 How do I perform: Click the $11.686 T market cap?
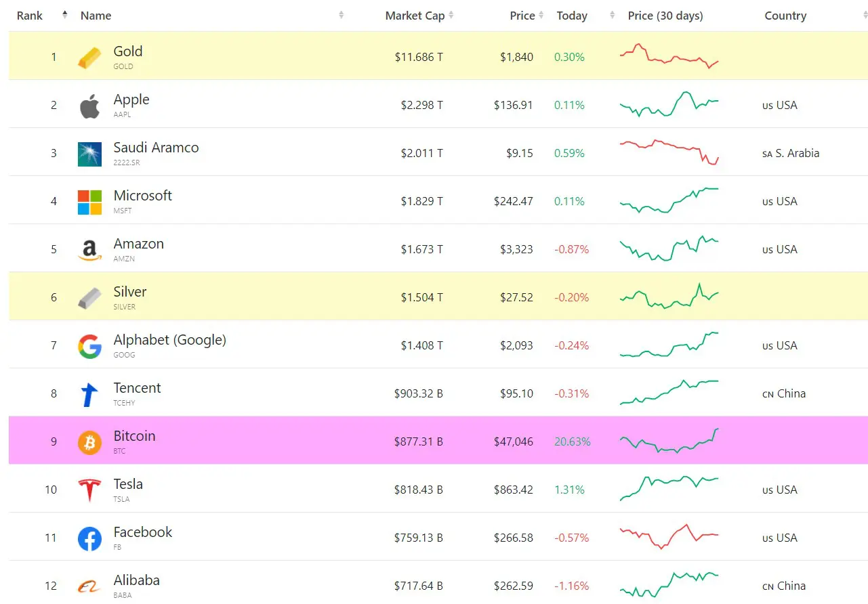click(x=419, y=57)
